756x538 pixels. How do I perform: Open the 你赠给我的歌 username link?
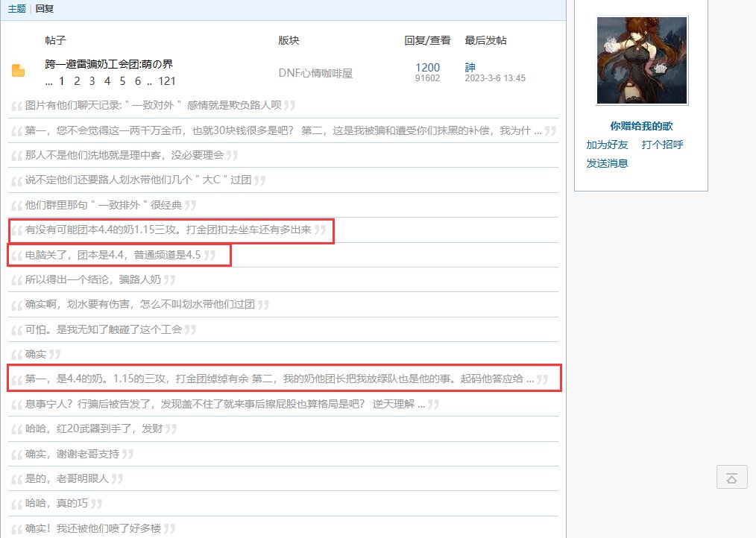click(x=641, y=126)
